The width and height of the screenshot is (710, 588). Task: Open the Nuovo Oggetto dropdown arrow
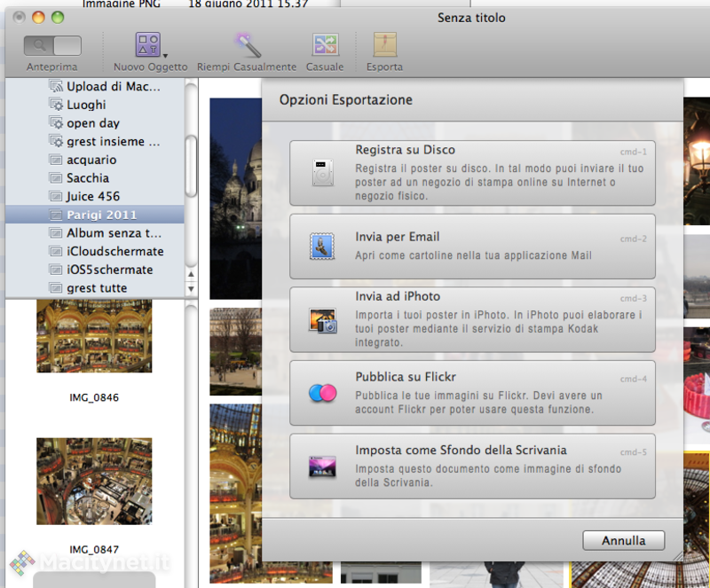click(x=165, y=55)
